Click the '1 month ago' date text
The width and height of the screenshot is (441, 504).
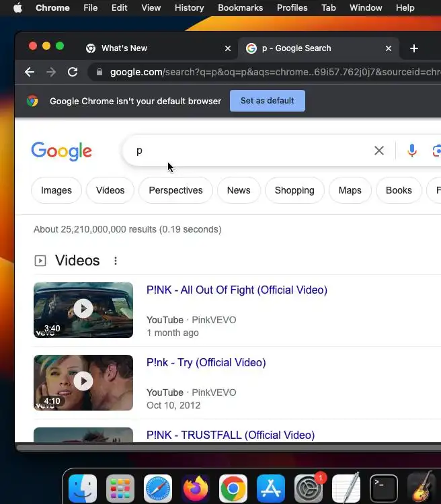tap(173, 333)
